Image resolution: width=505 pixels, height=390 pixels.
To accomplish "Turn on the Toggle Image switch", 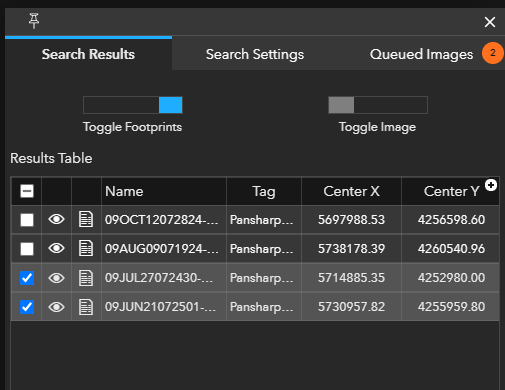I will pos(378,105).
